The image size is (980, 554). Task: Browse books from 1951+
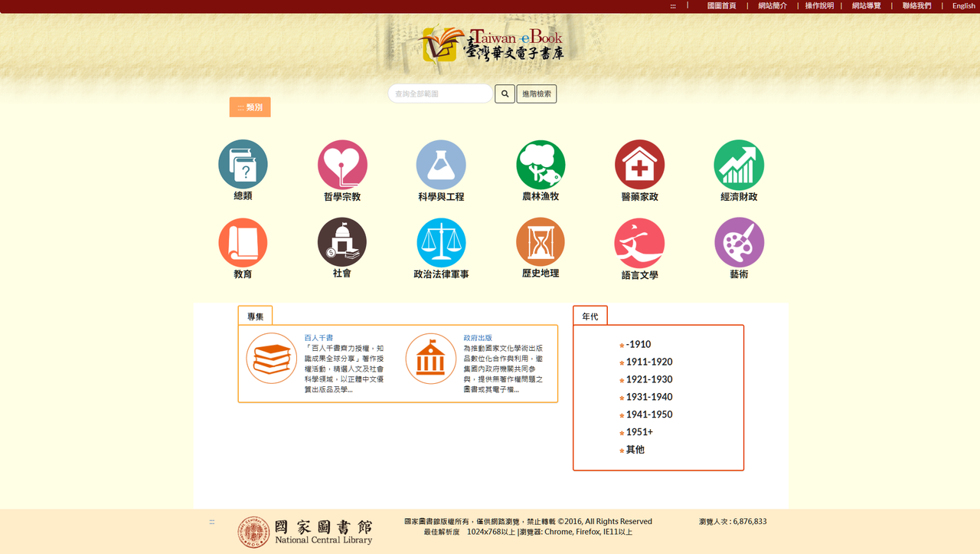click(639, 433)
